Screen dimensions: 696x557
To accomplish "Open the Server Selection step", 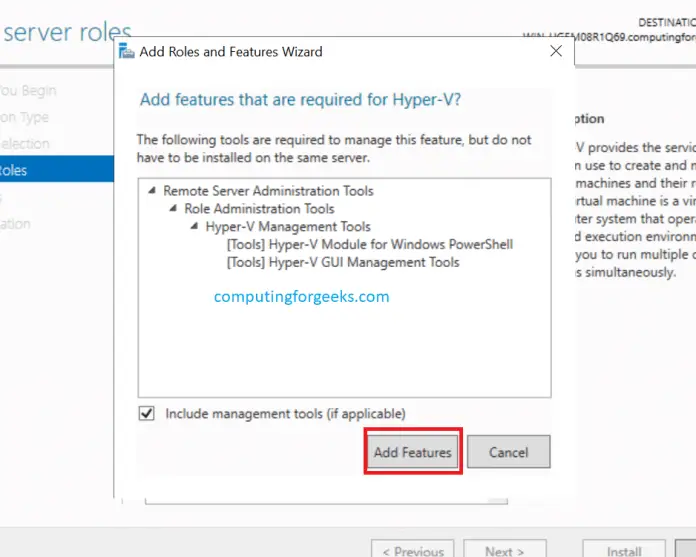I will (x=25, y=144).
